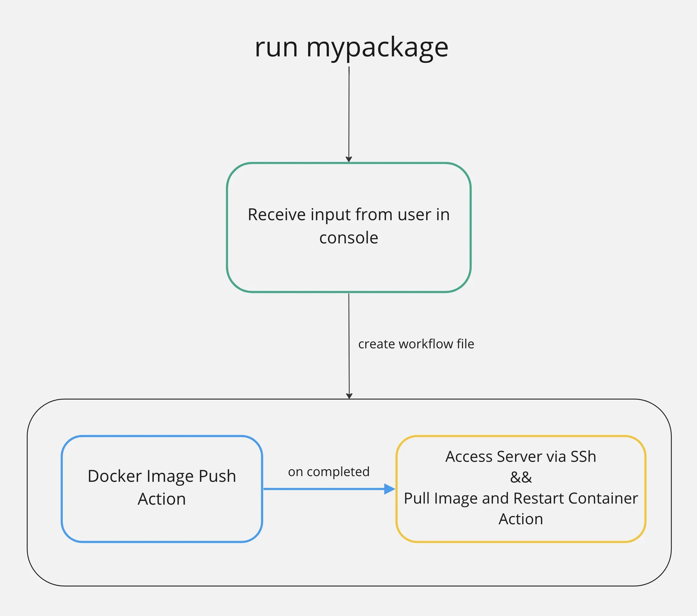This screenshot has height=616, width=697.
Task: Click the word "Action" in the blue box
Action: click(x=162, y=499)
